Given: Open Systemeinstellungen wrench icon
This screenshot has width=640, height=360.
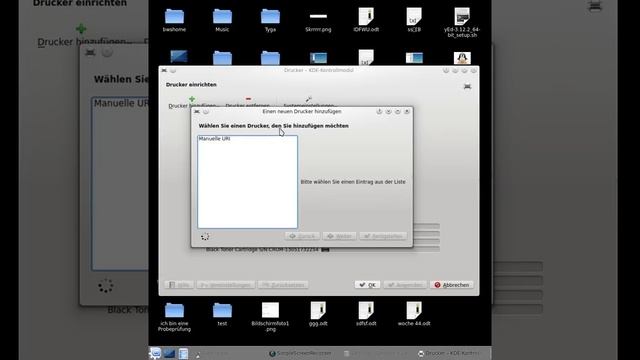Looking at the screenshot, I should (x=309, y=99).
